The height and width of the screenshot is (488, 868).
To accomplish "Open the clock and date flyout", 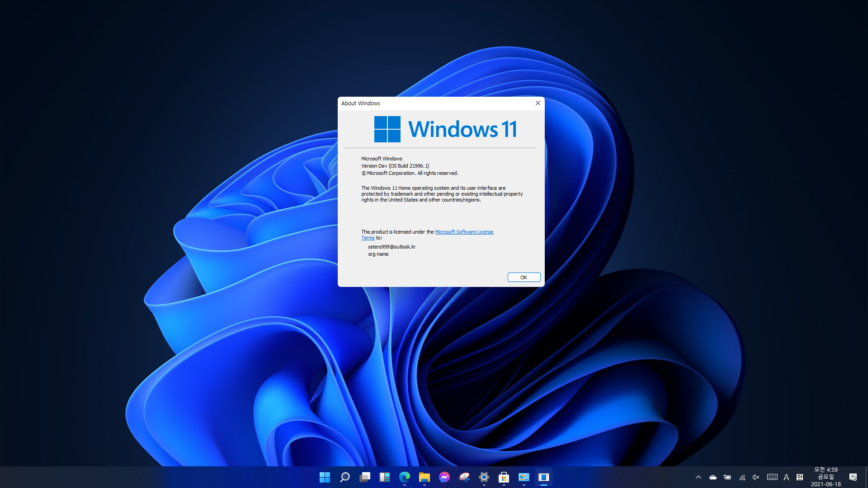I will tap(826, 477).
